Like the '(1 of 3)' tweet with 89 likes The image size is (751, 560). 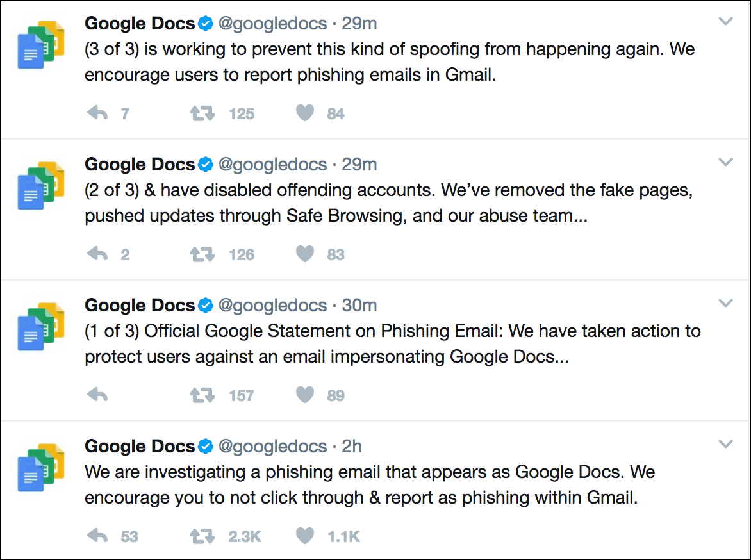tap(305, 395)
